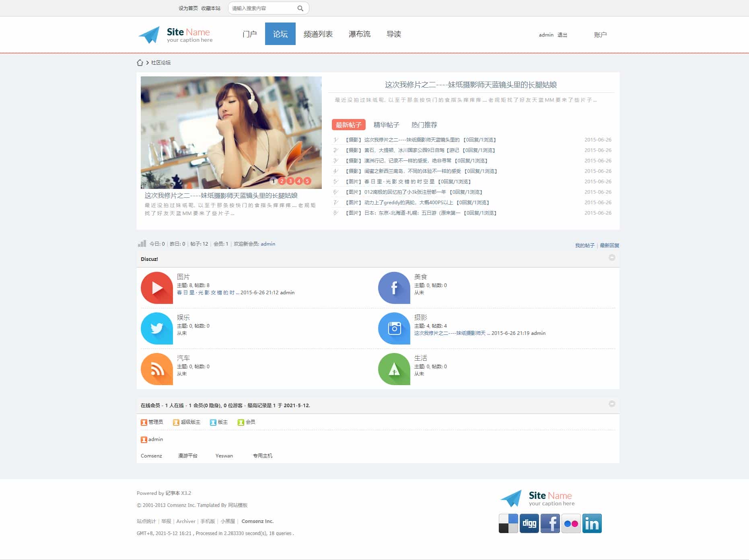This screenshot has width=749, height=560.
Task: Click the LinkedIn icon in footer
Action: [x=592, y=523]
